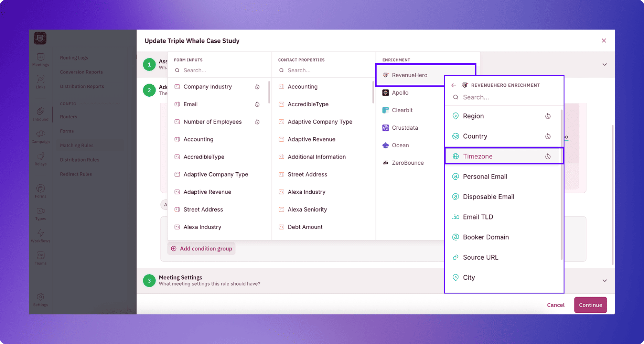This screenshot has width=644, height=344.
Task: Open the Workflows sidebar icon
Action: (41, 236)
